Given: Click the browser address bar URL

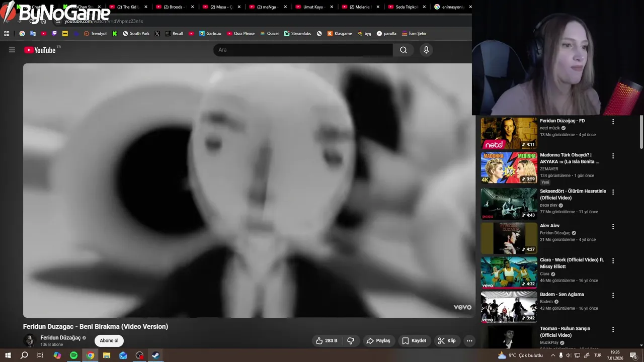Looking at the screenshot, I should pyautogui.click(x=104, y=21).
